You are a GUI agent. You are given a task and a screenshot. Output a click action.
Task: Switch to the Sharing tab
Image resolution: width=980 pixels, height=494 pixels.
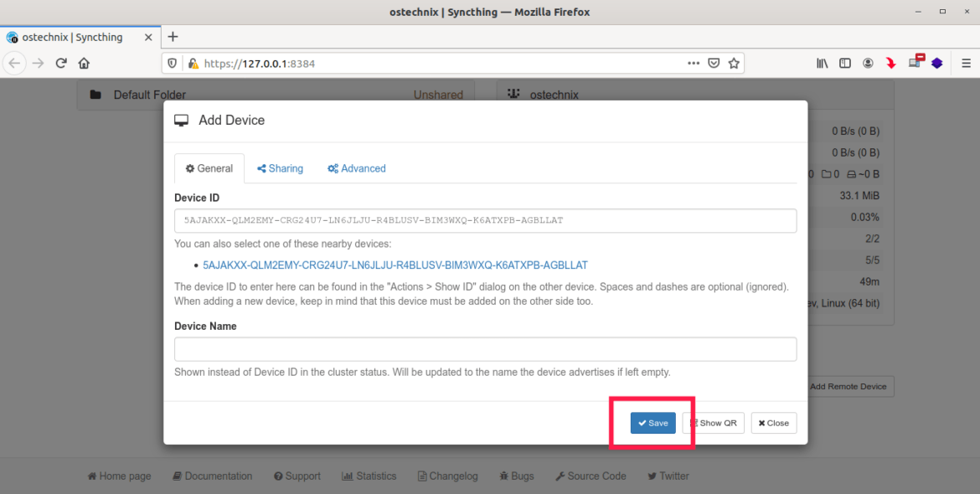pos(280,168)
